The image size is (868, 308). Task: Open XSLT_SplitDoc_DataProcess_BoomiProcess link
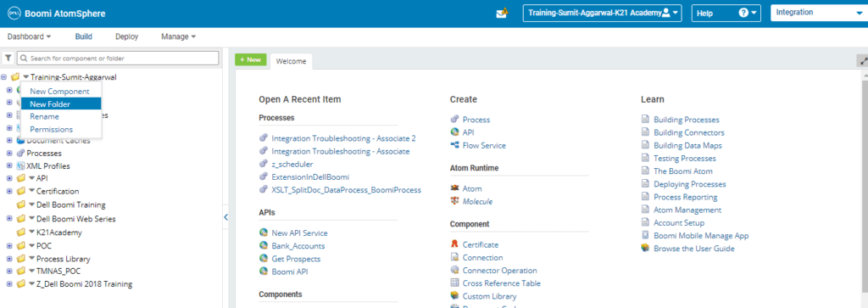[x=347, y=189]
